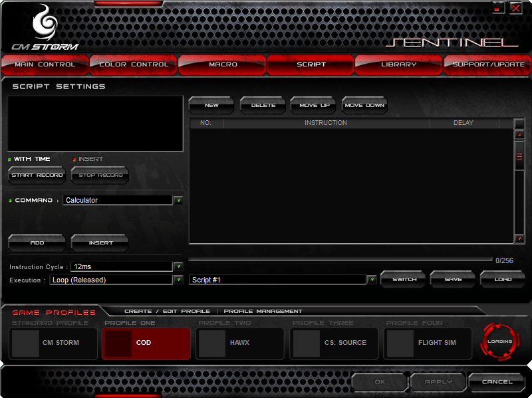Screen dimensions: 532x398
Task: Open Profile Management section
Action: 263,311
